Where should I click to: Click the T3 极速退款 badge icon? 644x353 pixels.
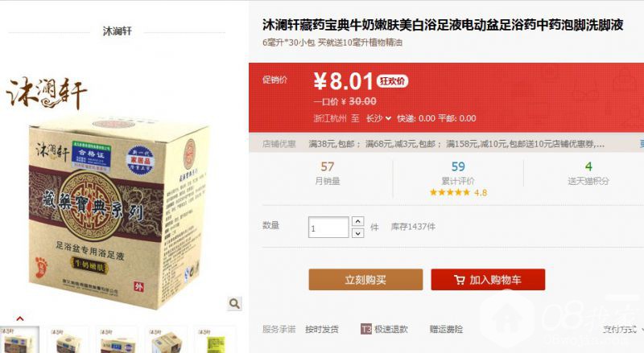366,329
